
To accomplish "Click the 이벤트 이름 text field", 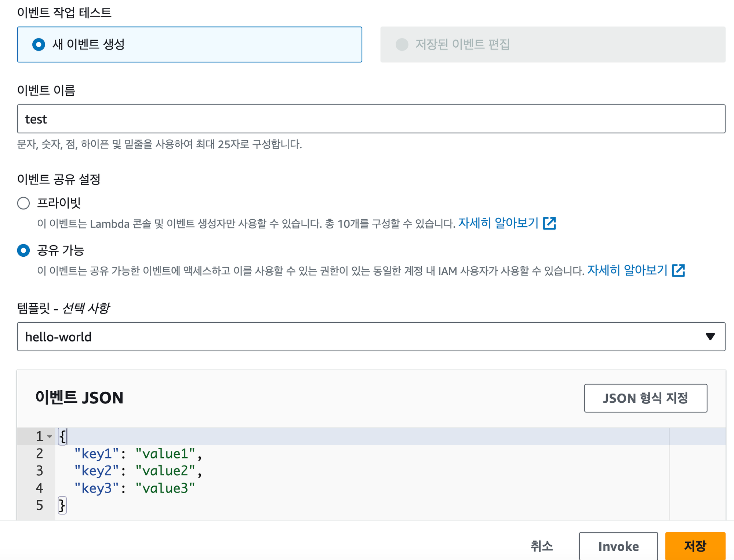I will [x=371, y=119].
